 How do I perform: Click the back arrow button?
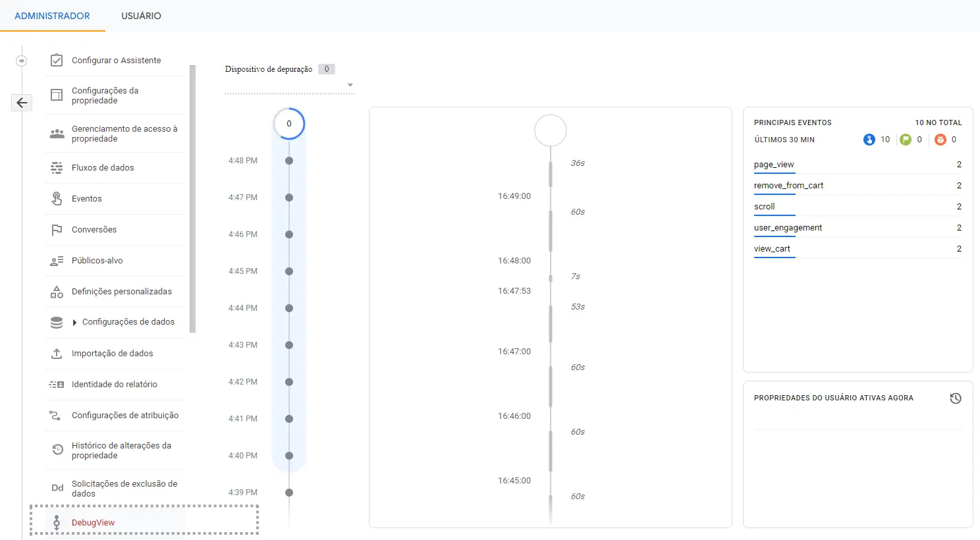click(x=22, y=103)
